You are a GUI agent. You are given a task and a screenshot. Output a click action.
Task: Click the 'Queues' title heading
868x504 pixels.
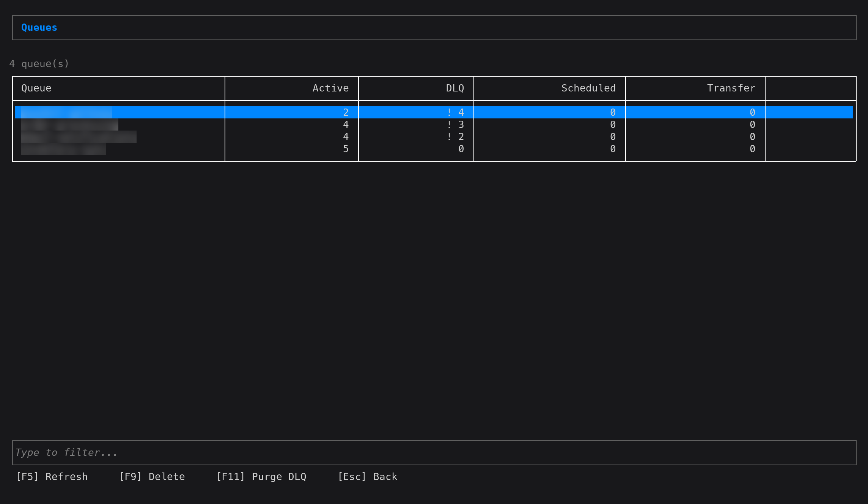pos(39,28)
